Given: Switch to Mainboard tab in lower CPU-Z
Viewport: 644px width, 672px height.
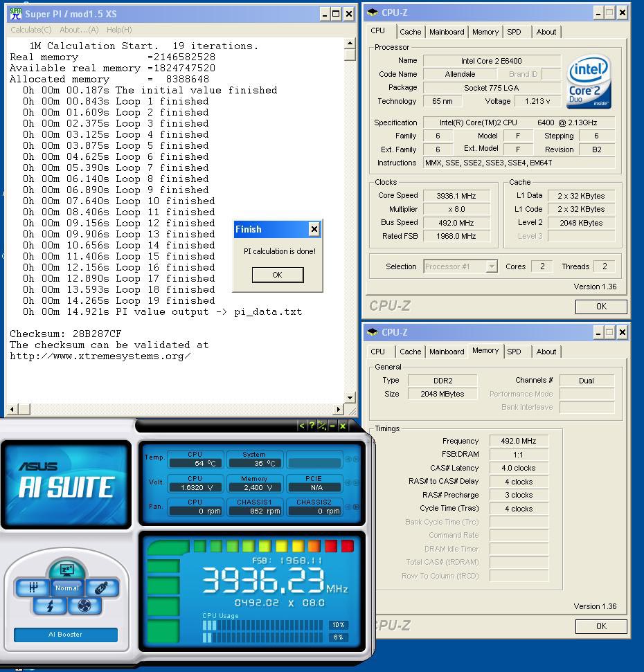Looking at the screenshot, I should tap(447, 352).
